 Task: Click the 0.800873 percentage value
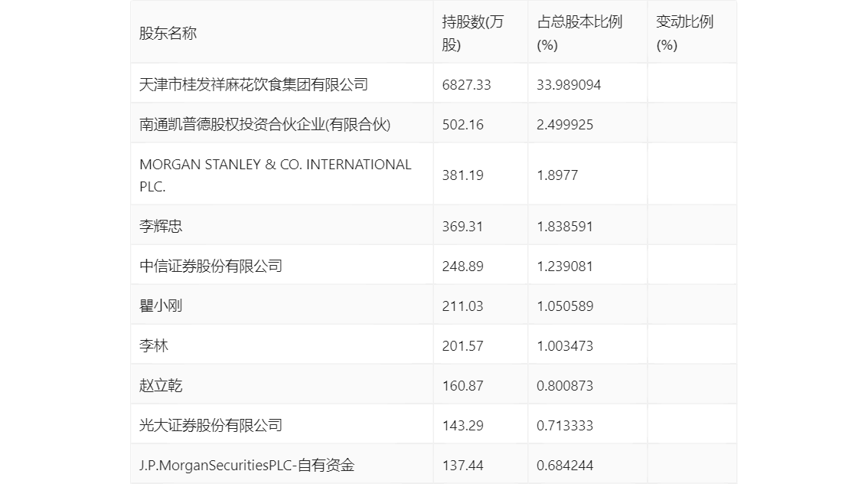click(565, 386)
